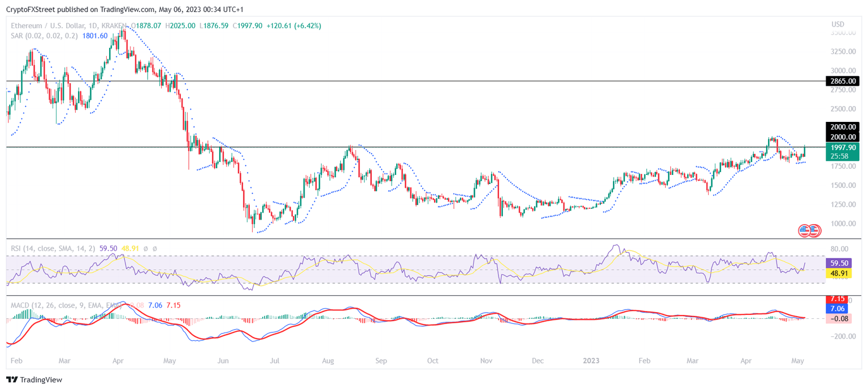Select the 2865.00 black price level tag
This screenshot has width=868, height=390.
coord(842,81)
